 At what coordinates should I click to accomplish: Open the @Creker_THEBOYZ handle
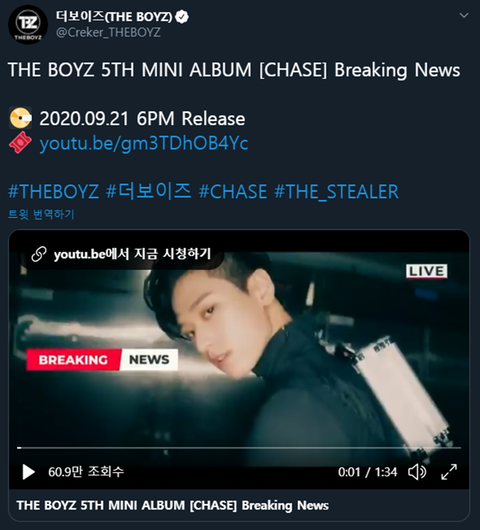108,32
